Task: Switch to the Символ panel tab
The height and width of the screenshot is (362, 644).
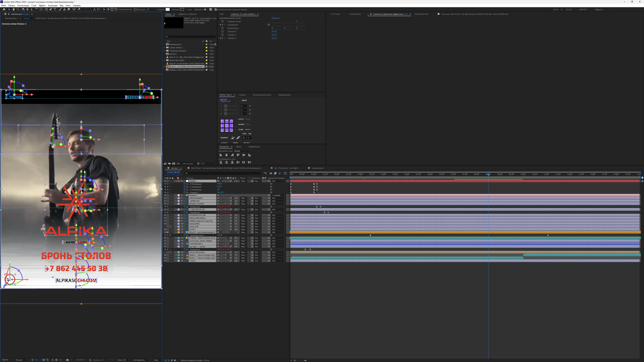Action: (x=242, y=95)
